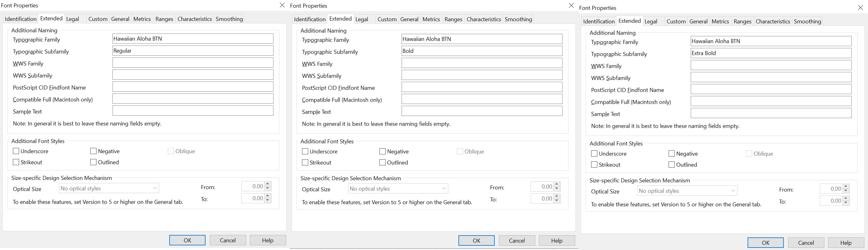868x250 pixels.
Task: Decrease the To value in middle dialog
Action: (x=557, y=201)
